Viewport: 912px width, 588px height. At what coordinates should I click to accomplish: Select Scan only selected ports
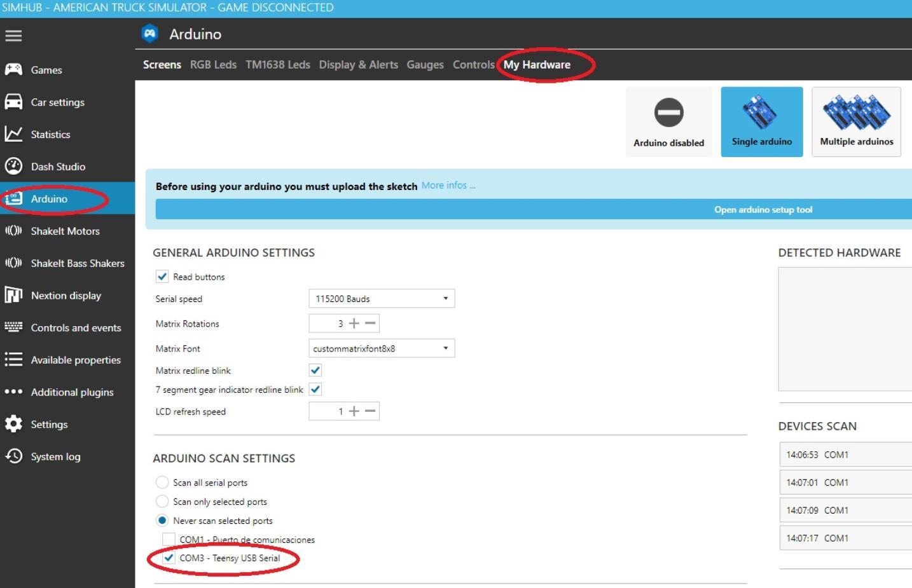pos(162,502)
